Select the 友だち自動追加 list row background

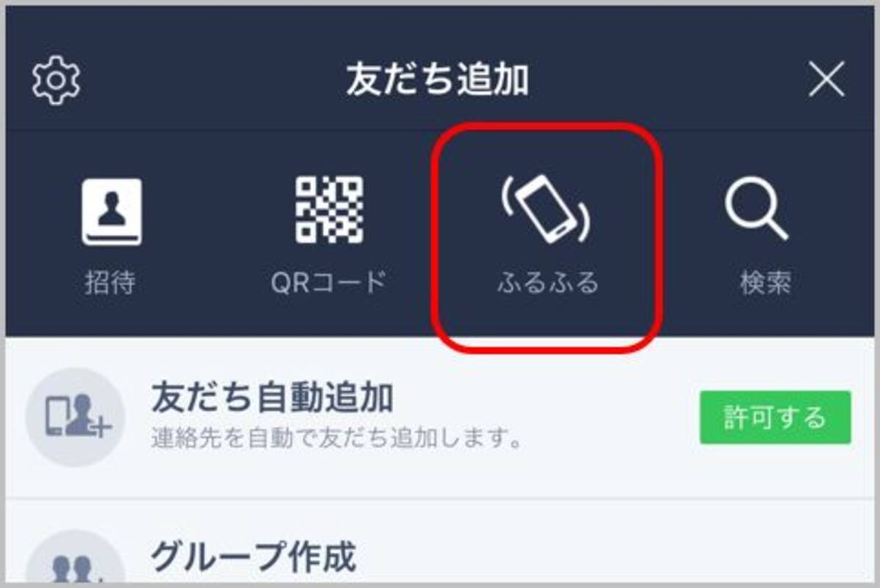[x=439, y=418]
